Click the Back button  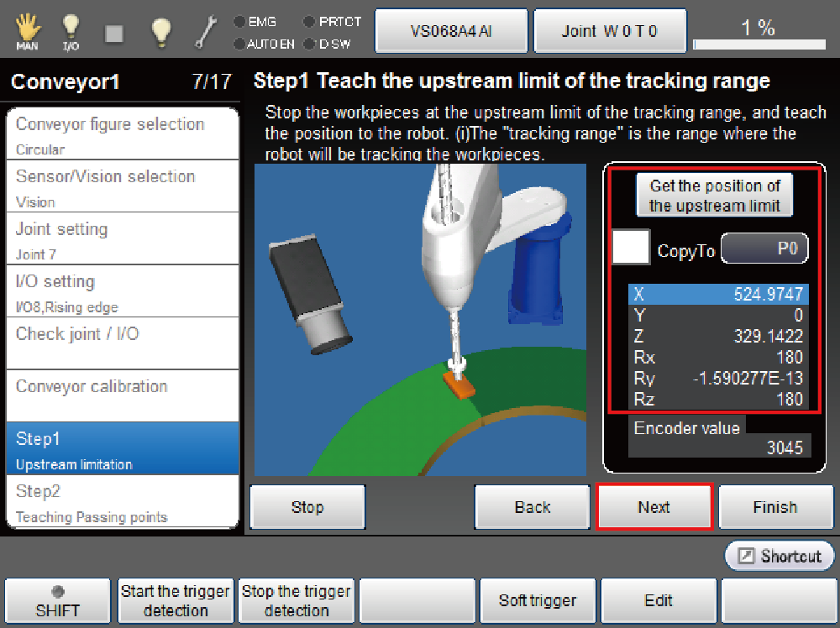coord(533,507)
